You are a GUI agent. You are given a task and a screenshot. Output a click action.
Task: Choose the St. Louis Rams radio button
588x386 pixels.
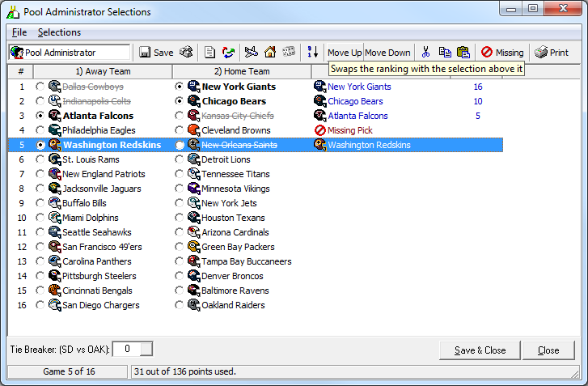(x=40, y=159)
